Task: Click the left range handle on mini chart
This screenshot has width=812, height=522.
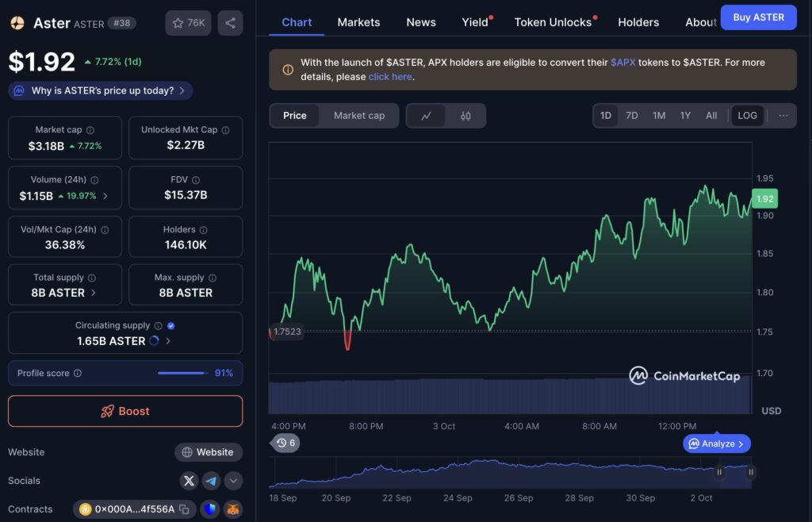Action: pyautogui.click(x=718, y=472)
